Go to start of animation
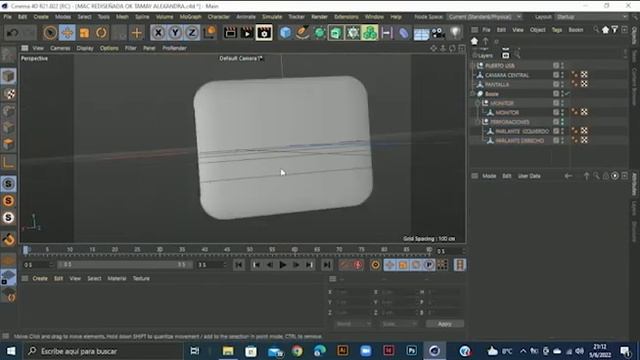The width and height of the screenshot is (640, 360). [239, 265]
